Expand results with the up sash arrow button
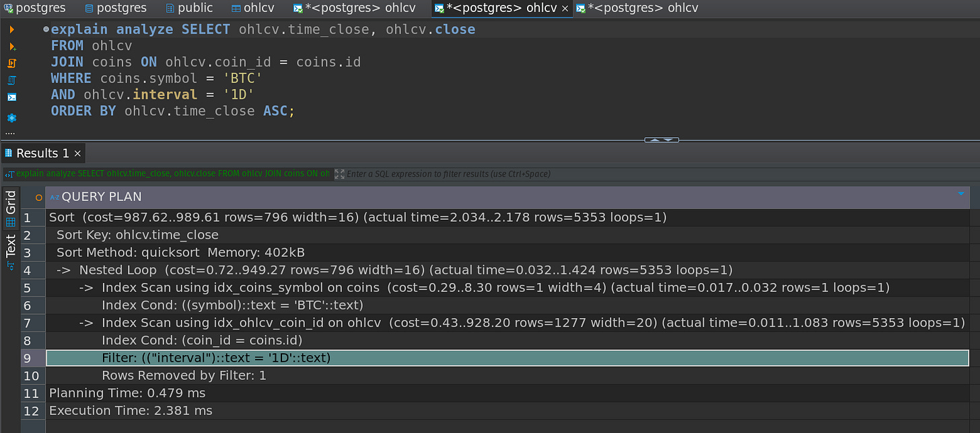Screen dimensions: 980x433 coord(654,139)
